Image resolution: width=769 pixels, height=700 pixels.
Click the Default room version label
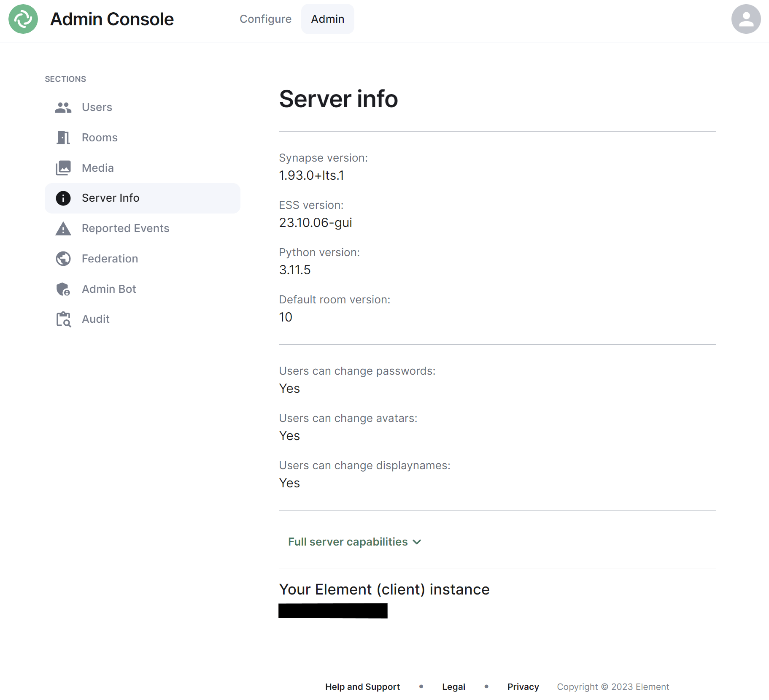click(x=335, y=300)
